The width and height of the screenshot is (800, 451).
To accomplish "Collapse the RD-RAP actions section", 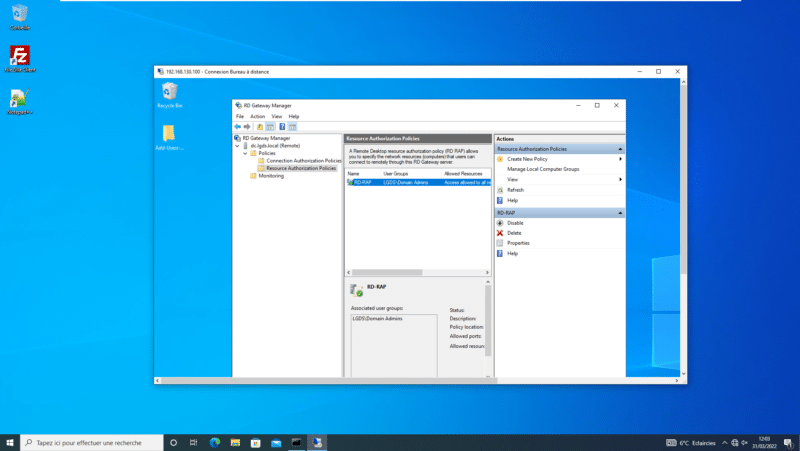I will [620, 213].
